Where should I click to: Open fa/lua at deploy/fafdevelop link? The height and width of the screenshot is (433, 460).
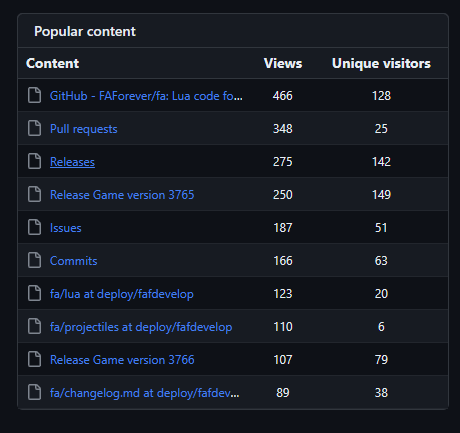[122, 294]
